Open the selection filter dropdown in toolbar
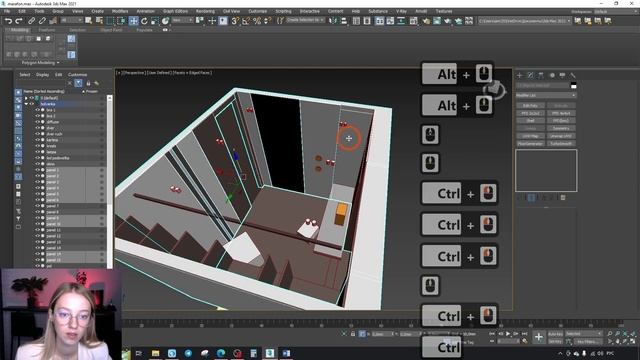The width and height of the screenshot is (640, 360). point(71,20)
